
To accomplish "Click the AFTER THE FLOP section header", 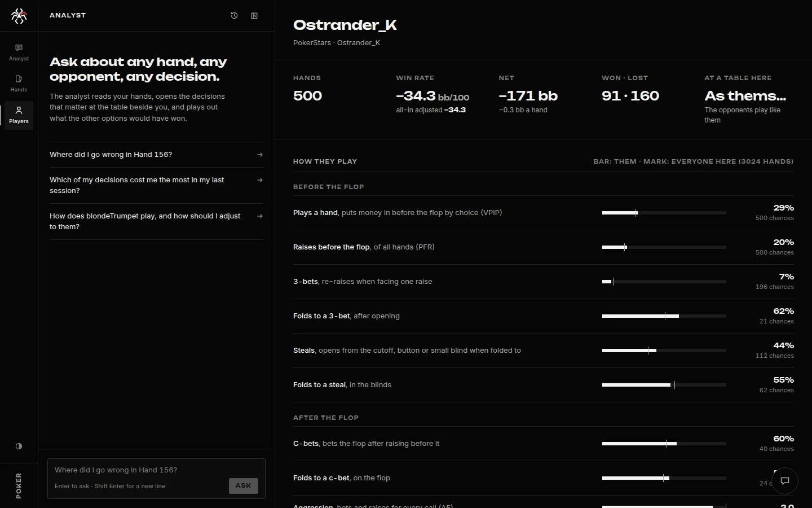I will click(326, 418).
